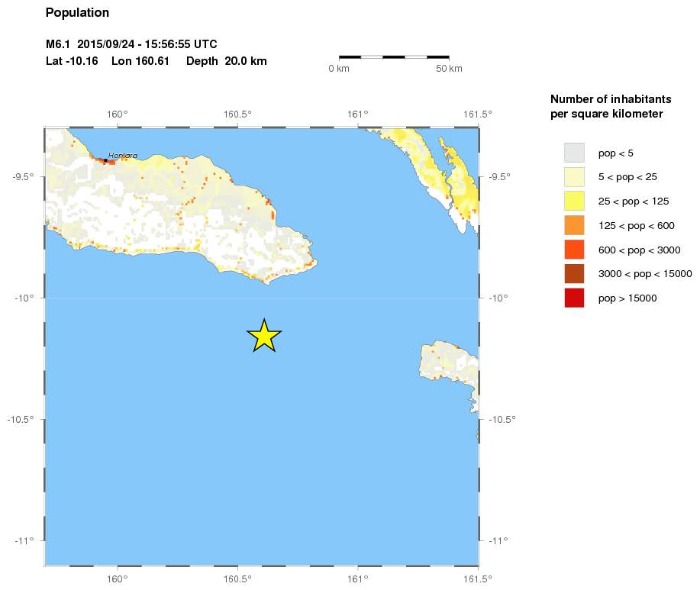Screen dimensions: 700x590
Task: Choose the red-orange '600 < pop < 3000' swatch
Action: (x=574, y=250)
